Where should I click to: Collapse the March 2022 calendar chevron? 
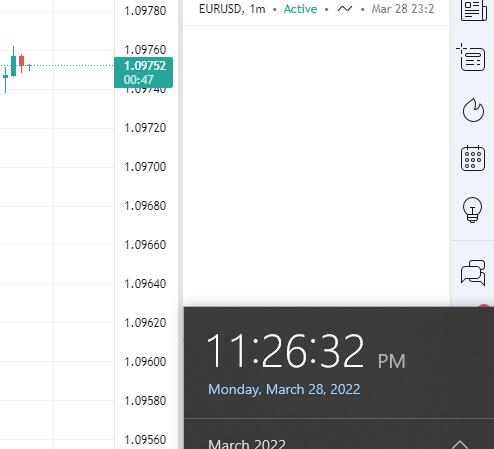(x=460, y=445)
